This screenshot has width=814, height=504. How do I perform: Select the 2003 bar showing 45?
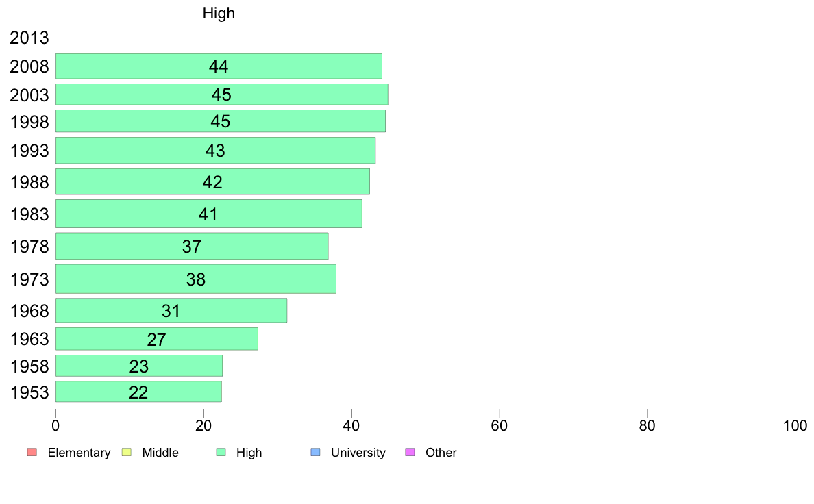click(x=222, y=94)
